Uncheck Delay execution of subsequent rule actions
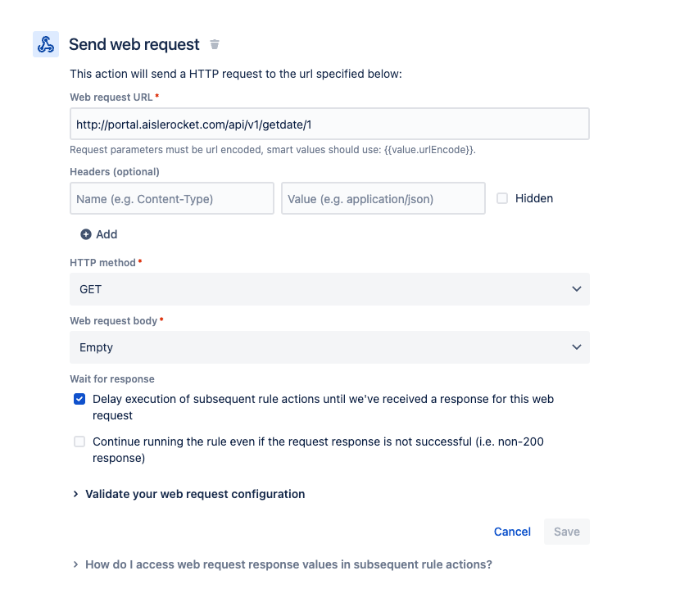 [x=79, y=400]
